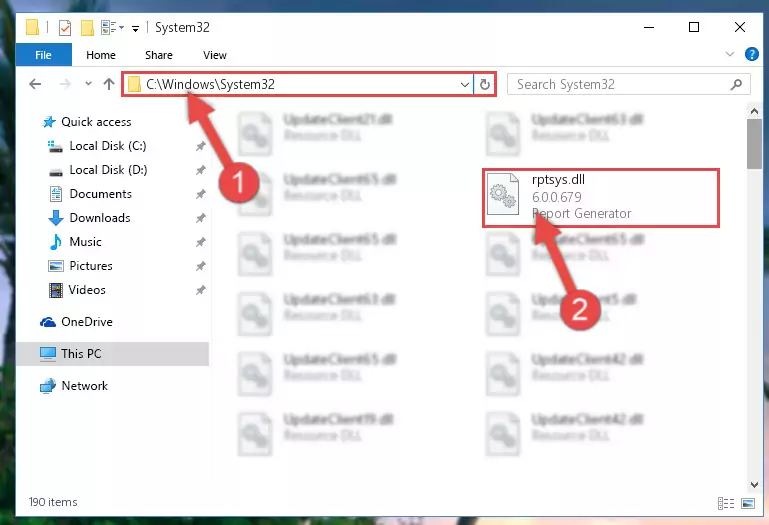
Task: Click the pin icon next to Local Disk (D:)
Action: coord(201,170)
